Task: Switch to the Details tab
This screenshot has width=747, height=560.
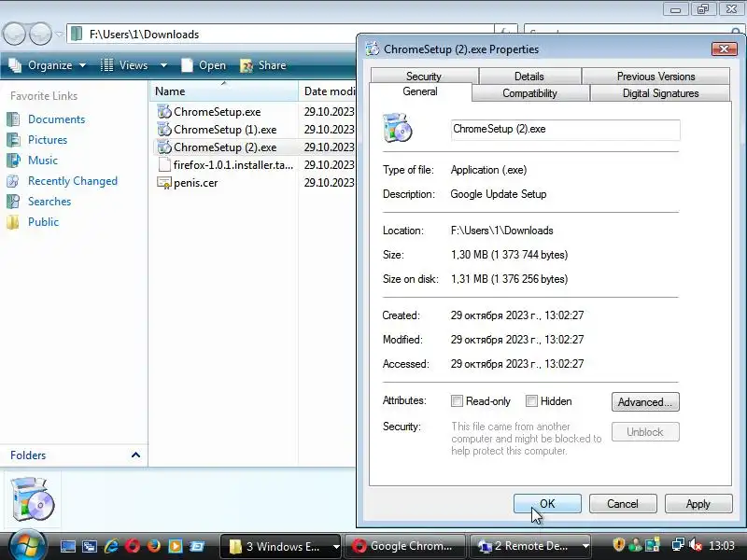Action: [529, 77]
